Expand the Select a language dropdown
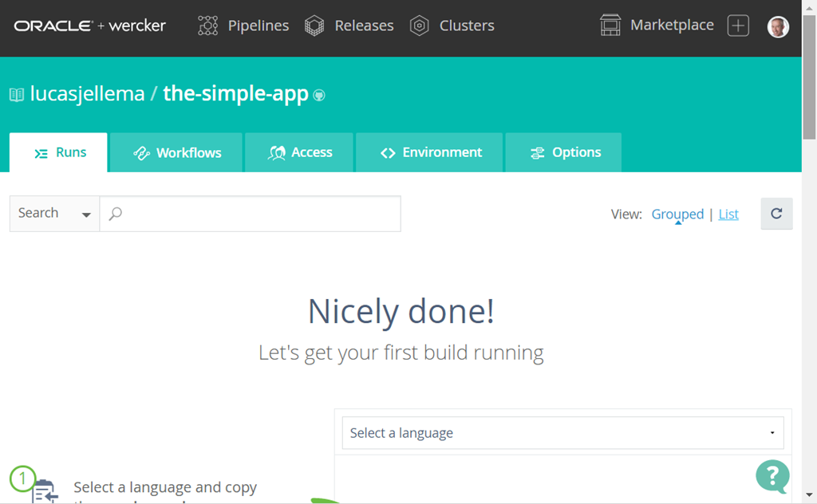 coord(562,433)
